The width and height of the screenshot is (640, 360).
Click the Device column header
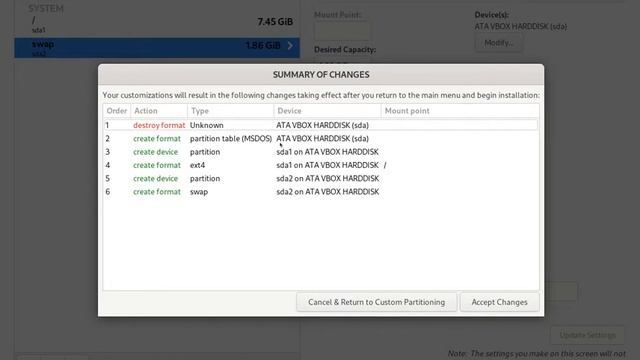(x=327, y=111)
